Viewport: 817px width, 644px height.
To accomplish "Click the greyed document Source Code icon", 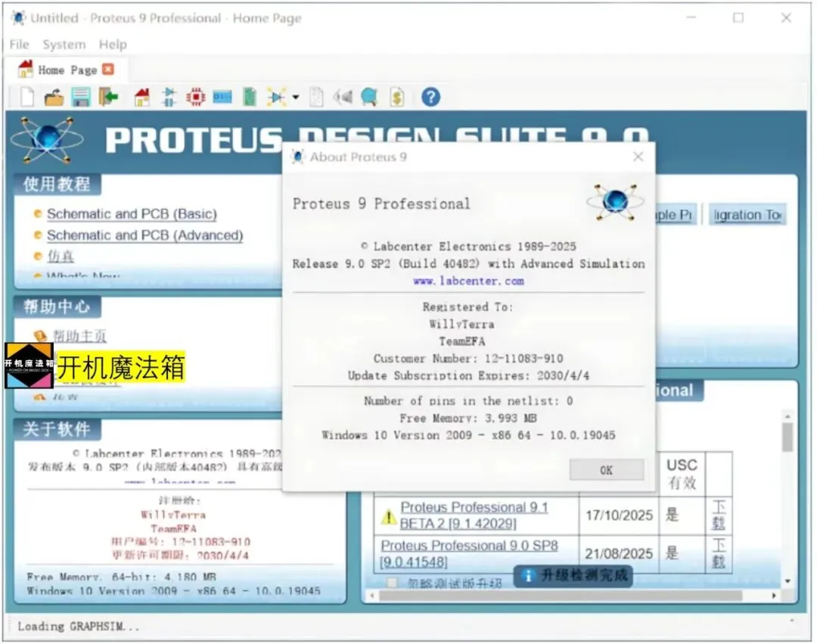I will point(316,98).
